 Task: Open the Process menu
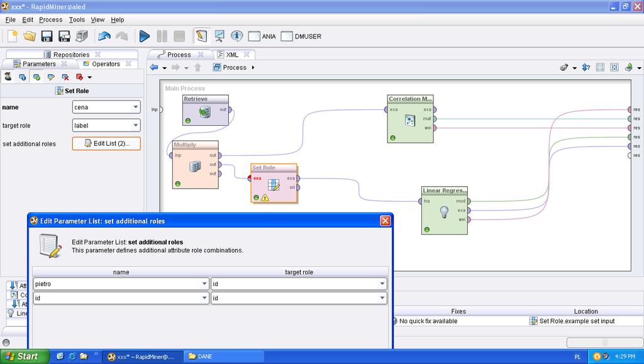50,19
